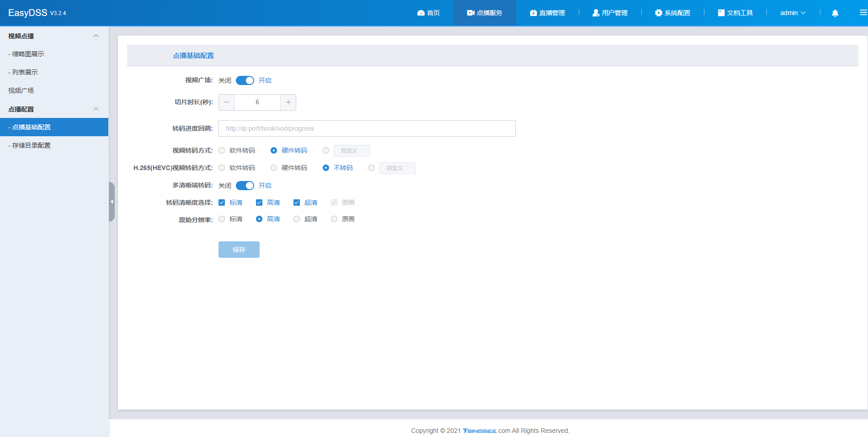Image resolution: width=868 pixels, height=437 pixels.
Task: Click custom input for H.265 转码方式
Action: [398, 168]
